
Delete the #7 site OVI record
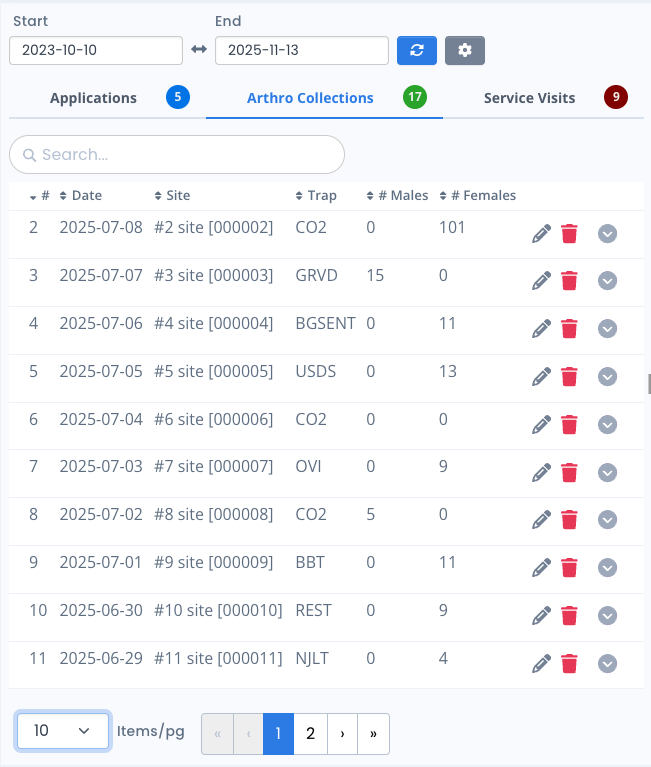click(x=569, y=472)
